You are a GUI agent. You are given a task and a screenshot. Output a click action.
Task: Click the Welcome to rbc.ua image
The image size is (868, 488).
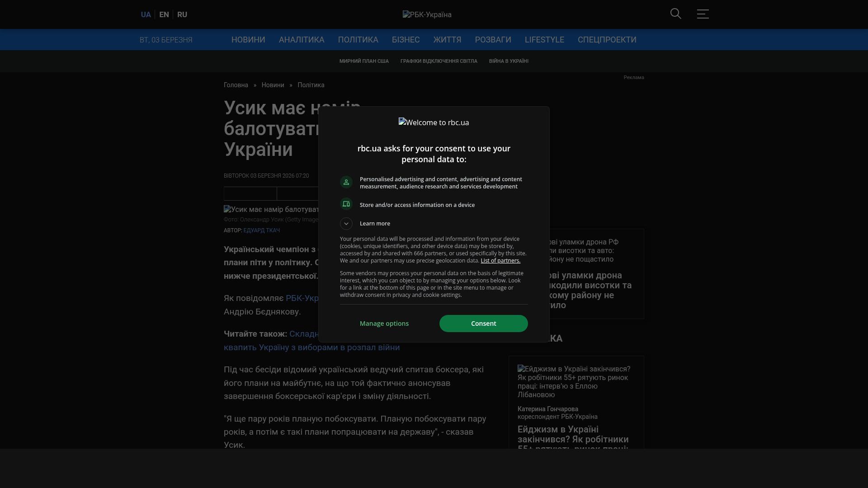click(x=434, y=122)
